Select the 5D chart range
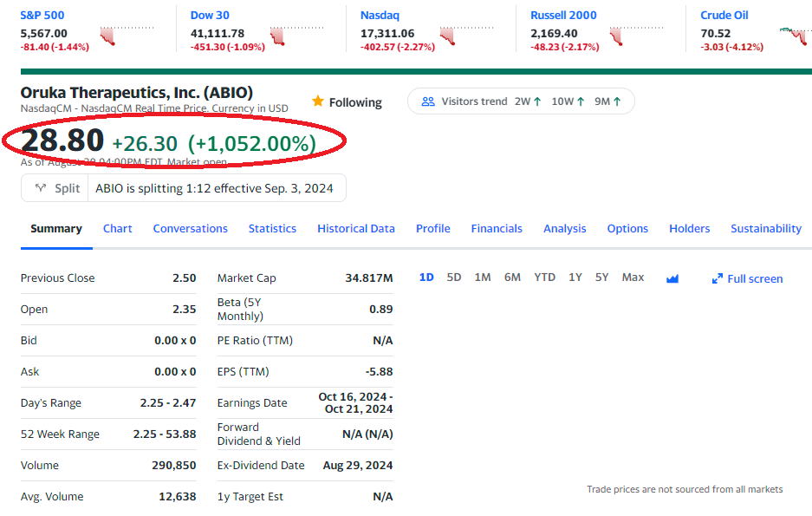Viewport: 812px width, 516px height. click(454, 278)
